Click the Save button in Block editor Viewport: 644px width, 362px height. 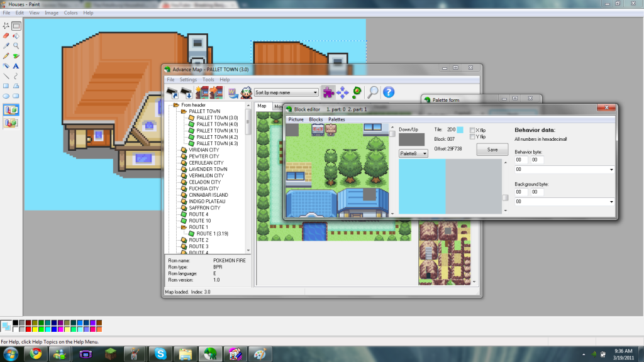pyautogui.click(x=492, y=150)
